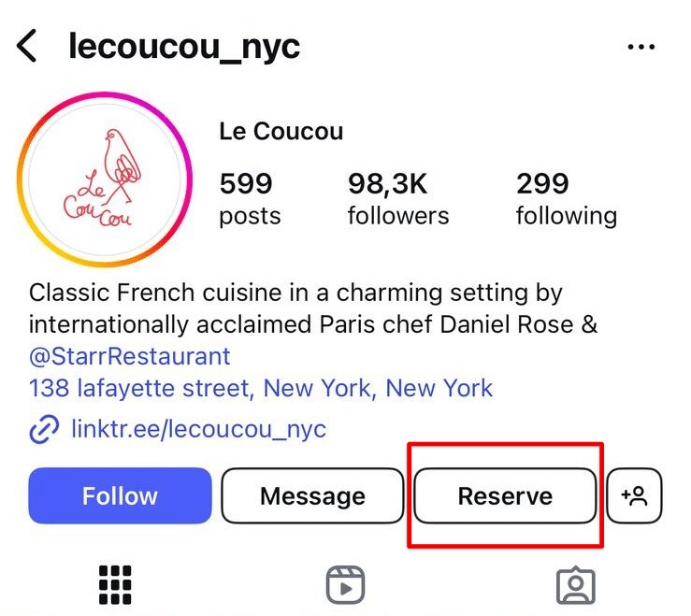
Task: Follow the lecoucou_nyc account
Action: pyautogui.click(x=120, y=495)
